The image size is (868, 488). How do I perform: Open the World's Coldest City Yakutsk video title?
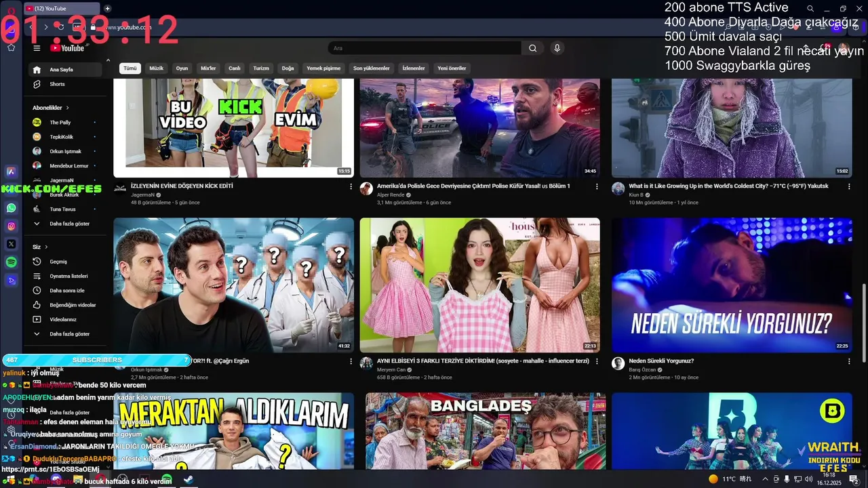click(x=728, y=186)
